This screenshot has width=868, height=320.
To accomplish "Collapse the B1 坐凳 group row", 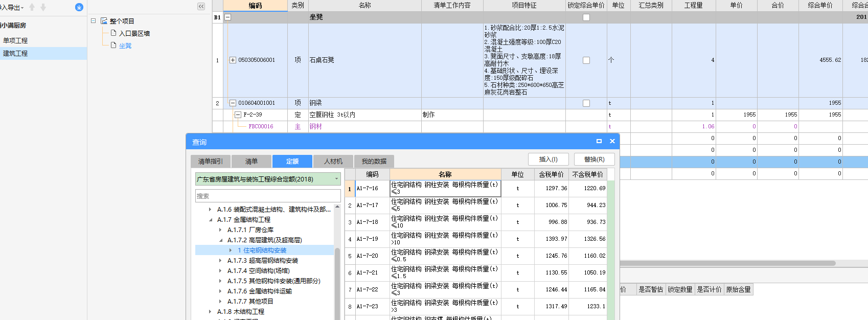I will [228, 17].
